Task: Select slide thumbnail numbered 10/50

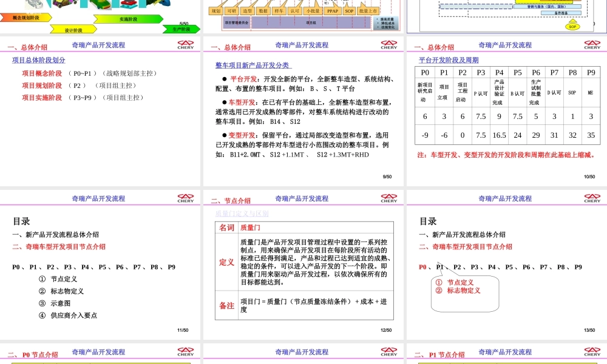Action: pyautogui.click(x=507, y=112)
